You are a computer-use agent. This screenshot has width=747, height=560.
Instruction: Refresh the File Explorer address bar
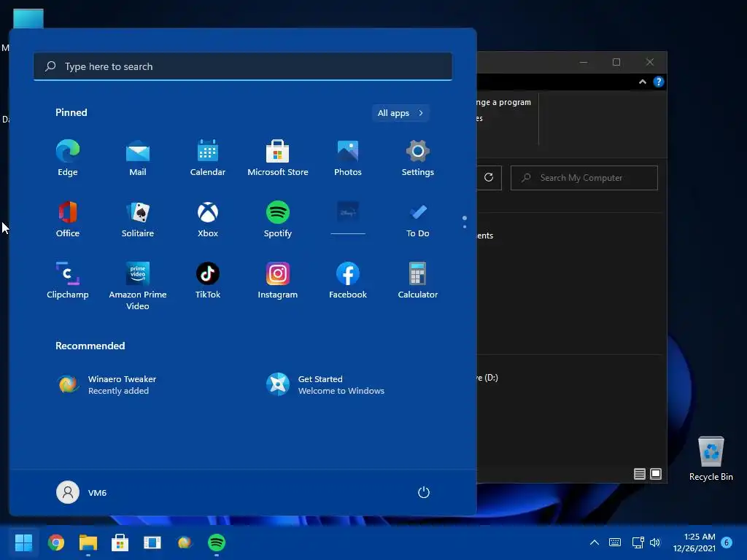pyautogui.click(x=489, y=178)
